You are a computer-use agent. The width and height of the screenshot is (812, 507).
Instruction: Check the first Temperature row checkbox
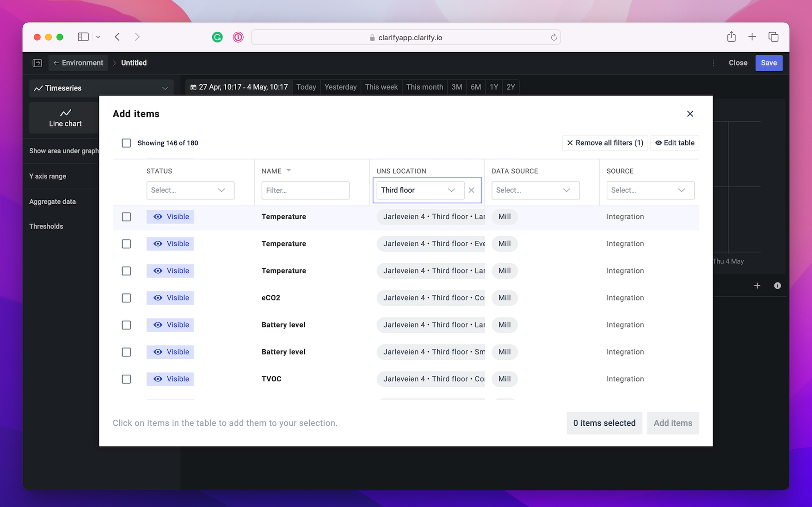point(126,217)
